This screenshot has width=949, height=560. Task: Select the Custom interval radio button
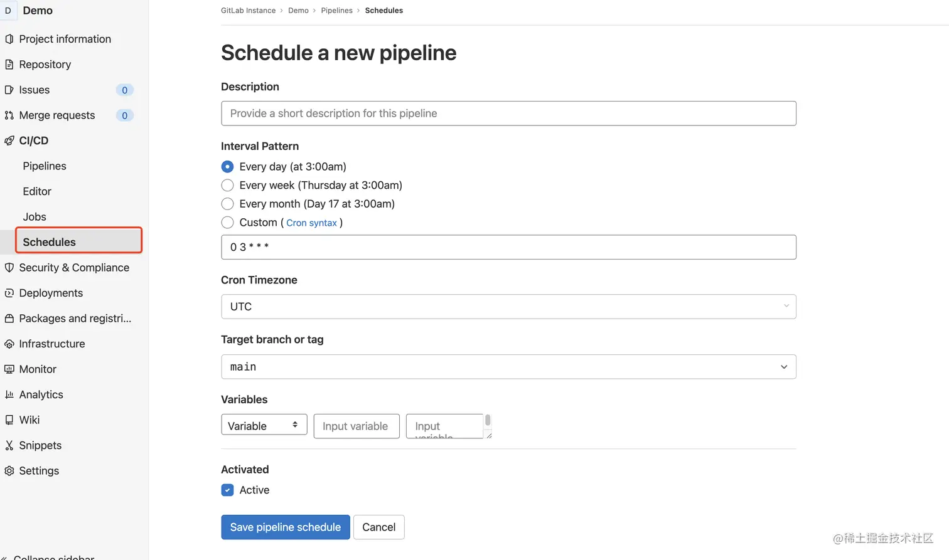click(227, 223)
